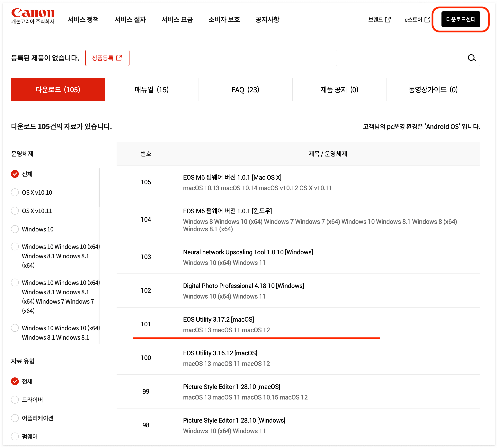Open EOS Utility 3.17.2 [macOS] download
This screenshot has height=448, width=498.
pyautogui.click(x=218, y=319)
